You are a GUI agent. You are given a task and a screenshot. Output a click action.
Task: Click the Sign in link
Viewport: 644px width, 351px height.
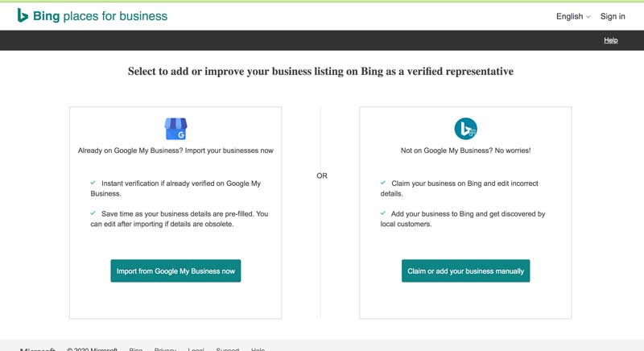point(613,16)
